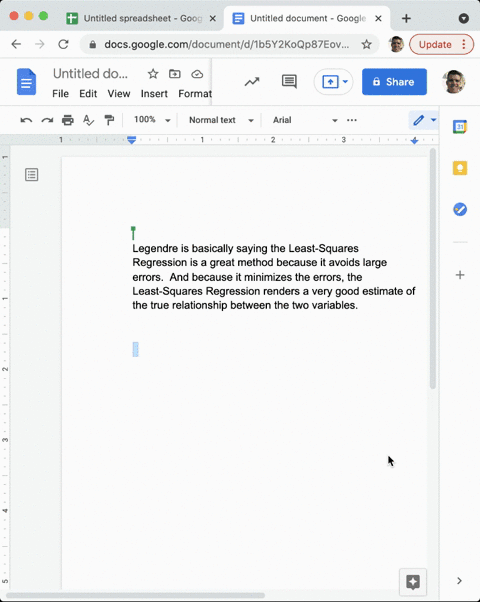Open the Normal text style dropdown
Screen dimensions: 480x602
(x=221, y=120)
